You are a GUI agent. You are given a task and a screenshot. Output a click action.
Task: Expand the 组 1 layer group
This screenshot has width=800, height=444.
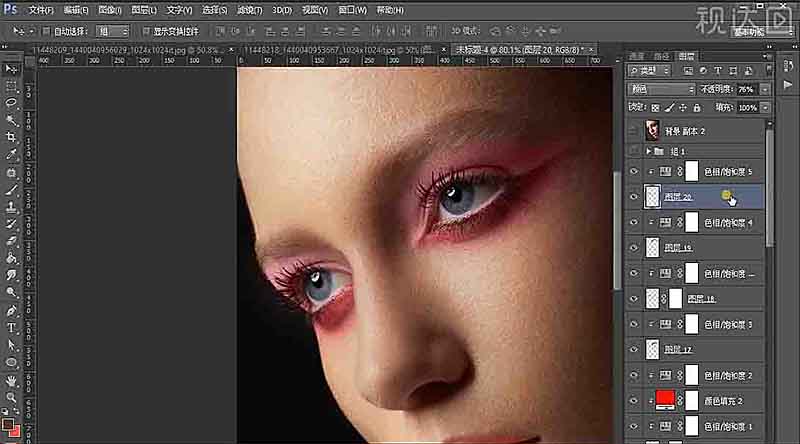(648, 151)
